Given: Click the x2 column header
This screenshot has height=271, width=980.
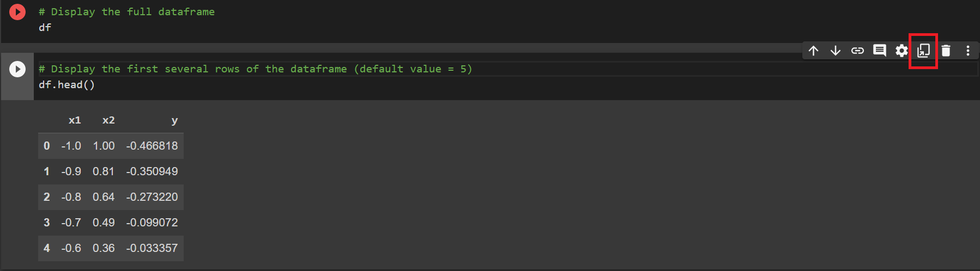Looking at the screenshot, I should click(108, 120).
